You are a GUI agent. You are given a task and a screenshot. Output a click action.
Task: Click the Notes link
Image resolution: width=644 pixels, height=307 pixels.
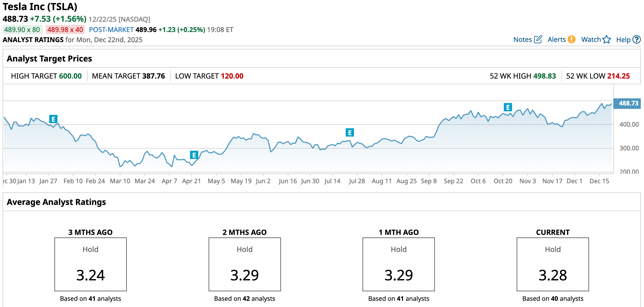pos(522,40)
